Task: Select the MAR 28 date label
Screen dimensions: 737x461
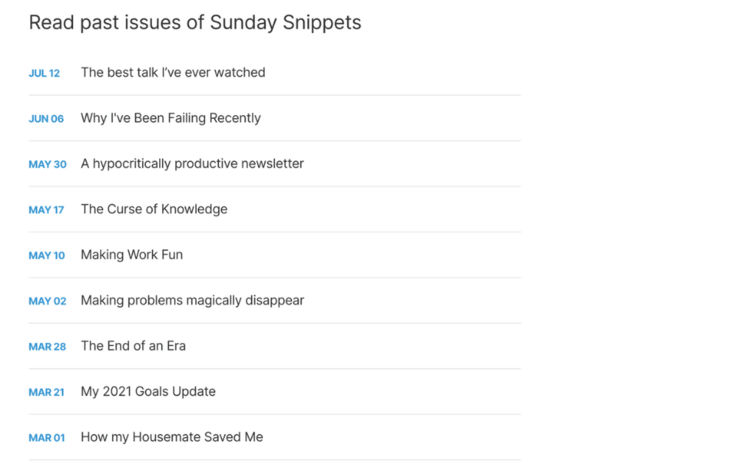Action: [x=47, y=347]
